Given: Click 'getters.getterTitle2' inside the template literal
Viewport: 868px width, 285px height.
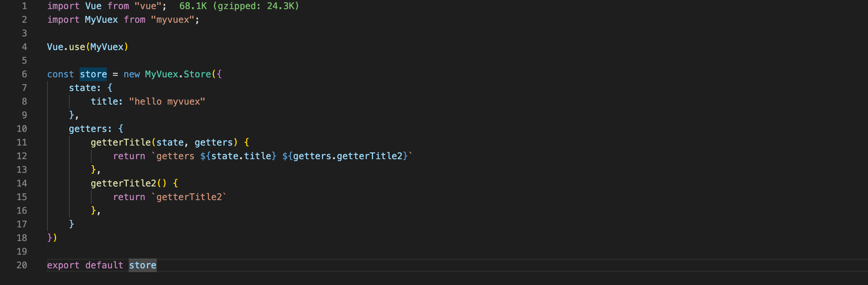Looking at the screenshot, I should click(x=348, y=156).
